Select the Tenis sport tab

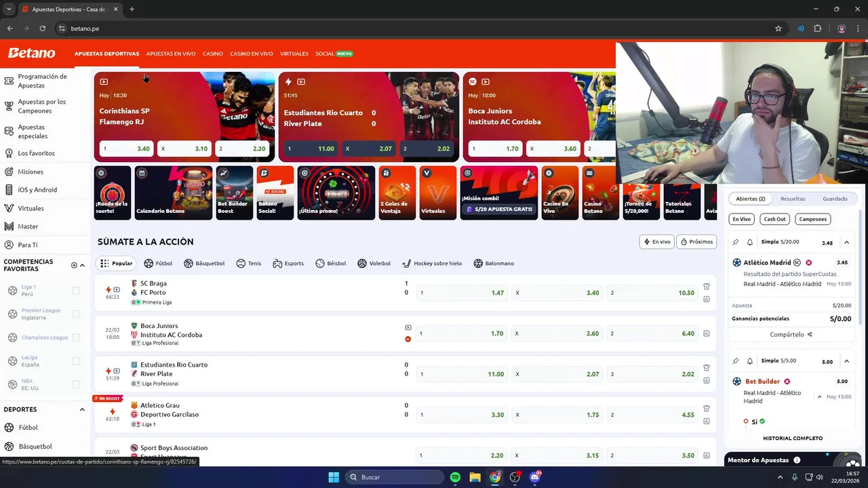249,263
